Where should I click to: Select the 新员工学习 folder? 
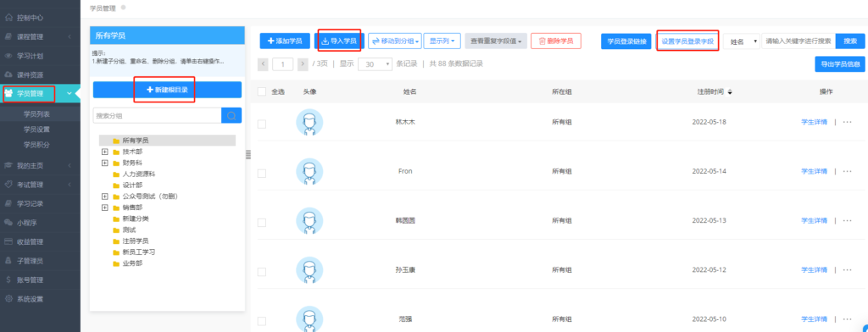138,252
